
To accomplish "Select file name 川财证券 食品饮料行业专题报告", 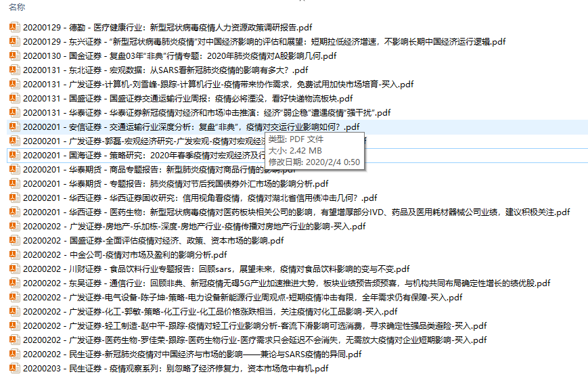I will [x=217, y=269].
